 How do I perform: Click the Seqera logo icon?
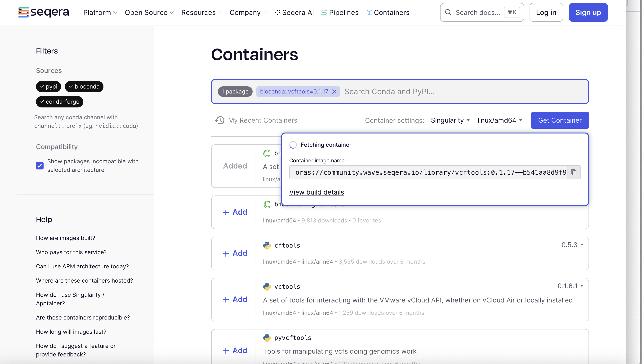coord(23,12)
